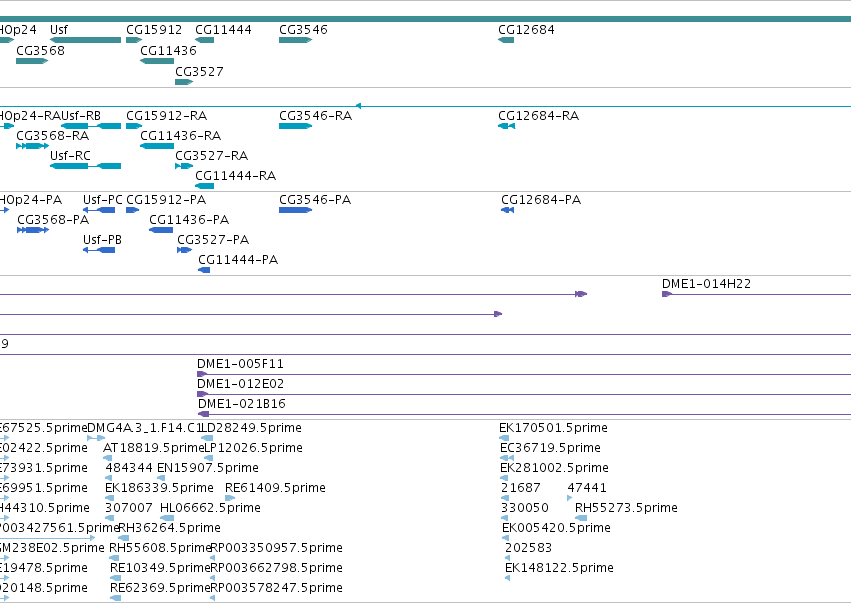This screenshot has width=851, height=603.
Task: Select the Usf-PB protein label
Action: [103, 240]
